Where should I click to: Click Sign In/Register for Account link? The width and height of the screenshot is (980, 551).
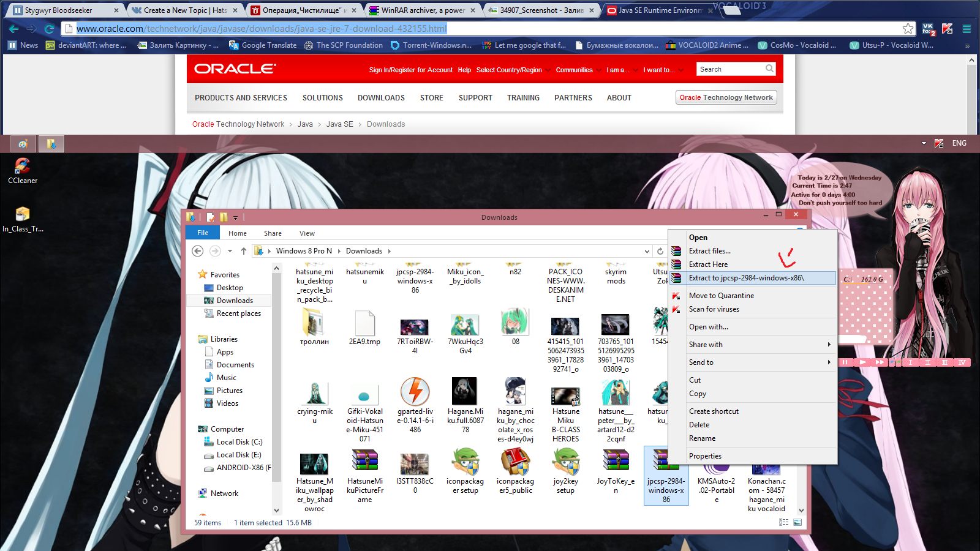coord(410,70)
